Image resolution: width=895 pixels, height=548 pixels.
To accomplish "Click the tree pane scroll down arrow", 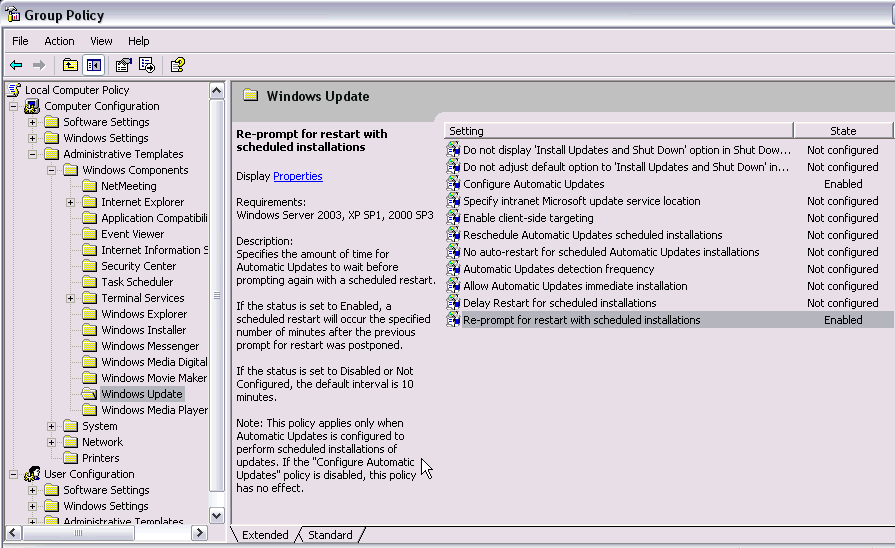I will click(217, 515).
